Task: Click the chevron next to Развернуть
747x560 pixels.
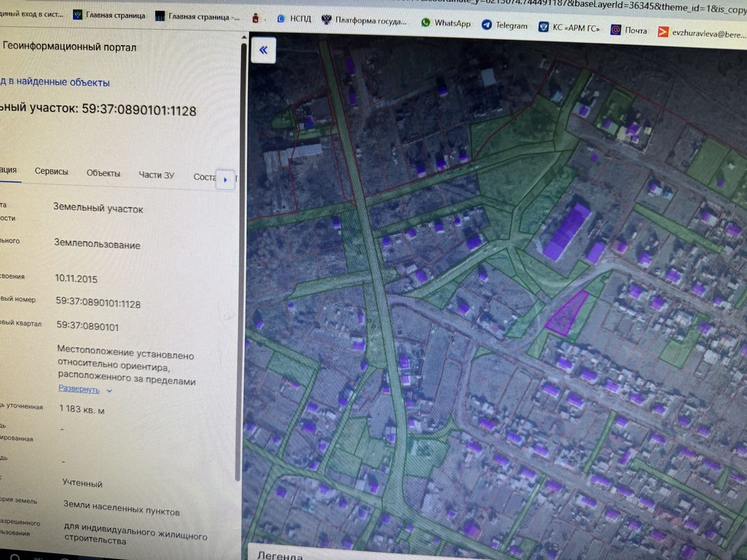Action: [109, 391]
